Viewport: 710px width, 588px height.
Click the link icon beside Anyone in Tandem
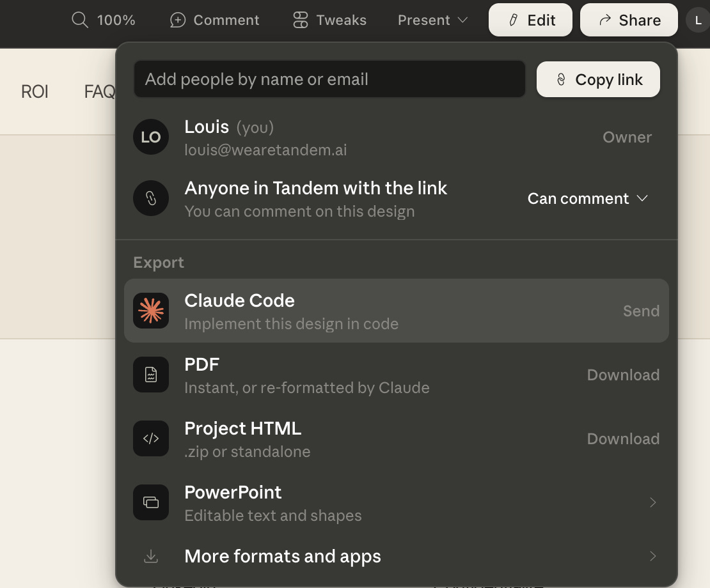click(x=151, y=198)
